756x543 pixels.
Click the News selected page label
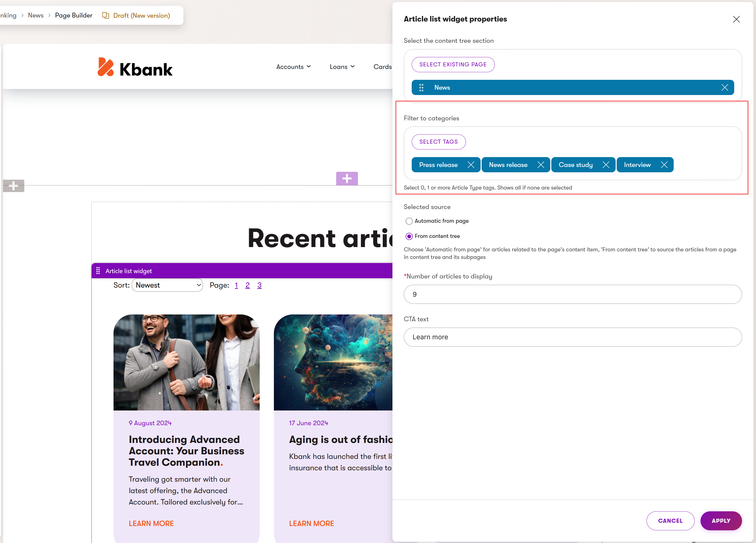point(442,87)
